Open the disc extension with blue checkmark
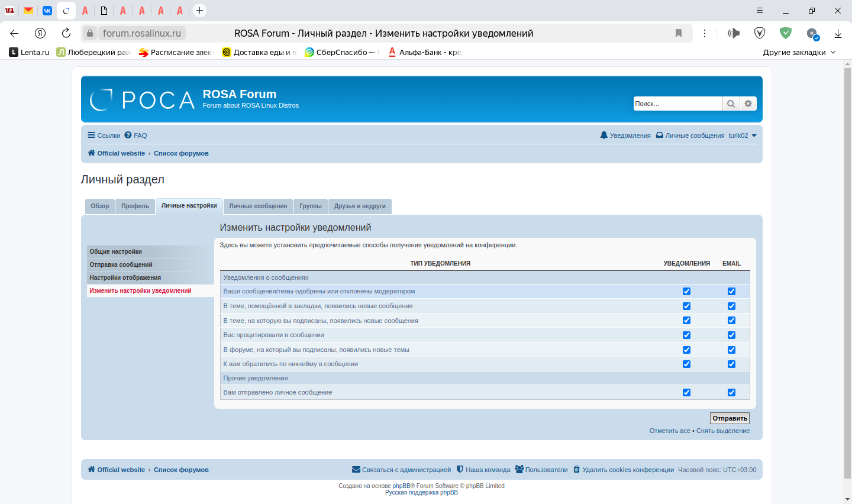The image size is (852, 504). click(812, 34)
